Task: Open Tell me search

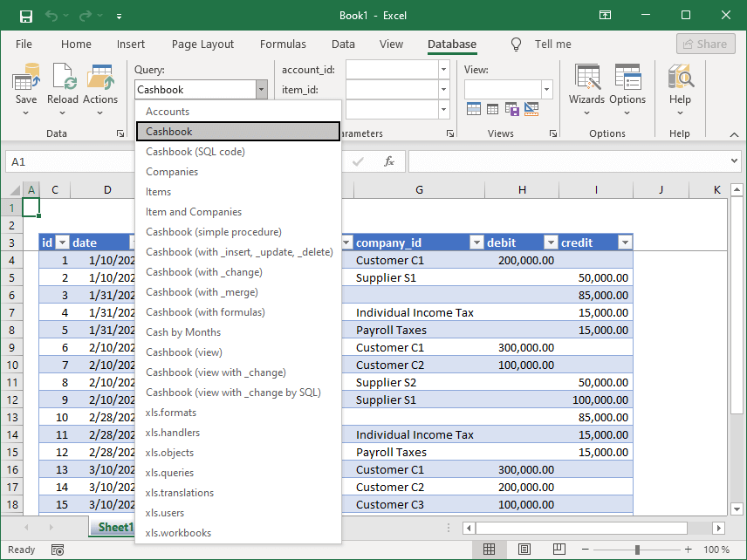Action: pyautogui.click(x=545, y=44)
